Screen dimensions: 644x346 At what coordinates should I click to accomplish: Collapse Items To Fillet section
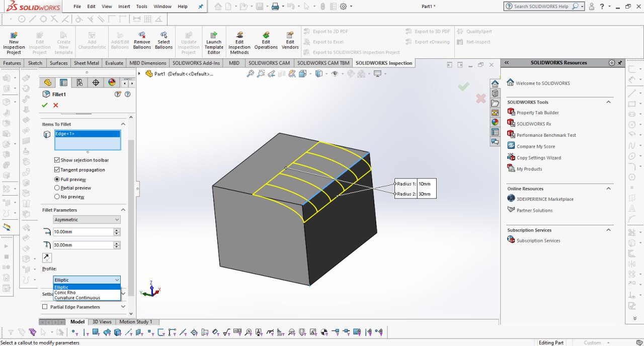pos(123,124)
